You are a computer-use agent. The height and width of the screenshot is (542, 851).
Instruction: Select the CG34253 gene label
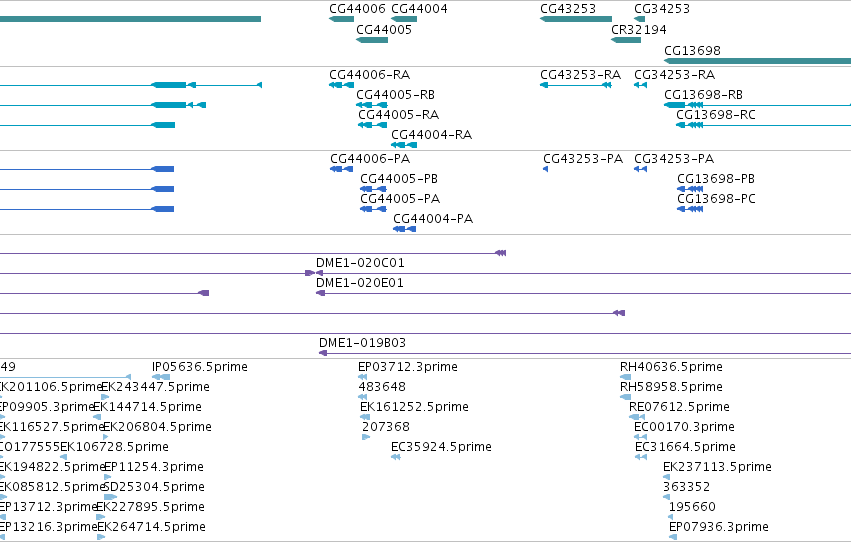(x=662, y=9)
